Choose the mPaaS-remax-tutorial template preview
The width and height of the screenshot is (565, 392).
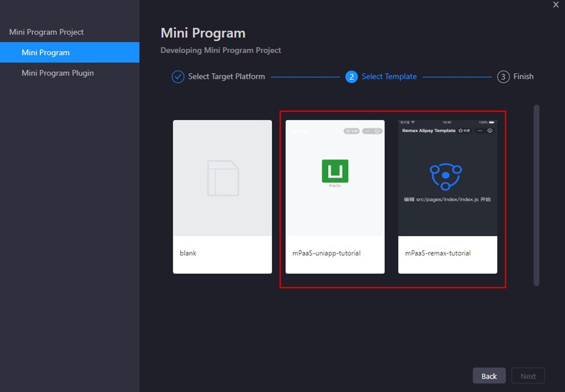(x=447, y=178)
